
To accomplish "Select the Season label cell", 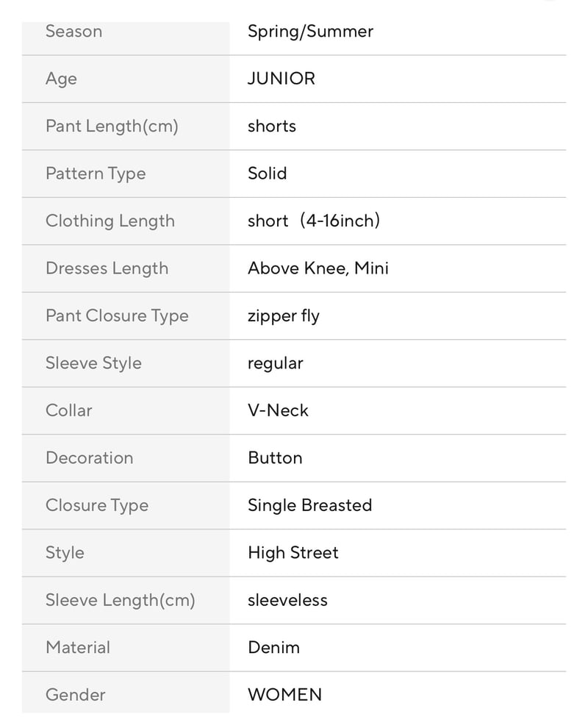I will click(x=126, y=38).
